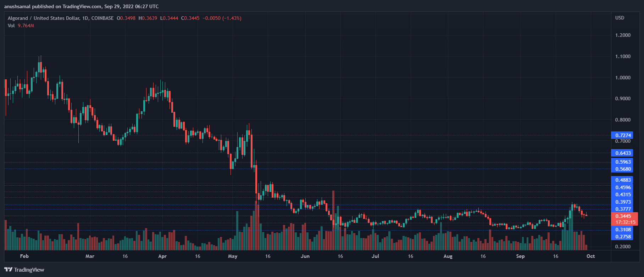This screenshot has width=644, height=277.
Task: Click the 0.5680 horizontal line label
Action: pyautogui.click(x=622, y=169)
